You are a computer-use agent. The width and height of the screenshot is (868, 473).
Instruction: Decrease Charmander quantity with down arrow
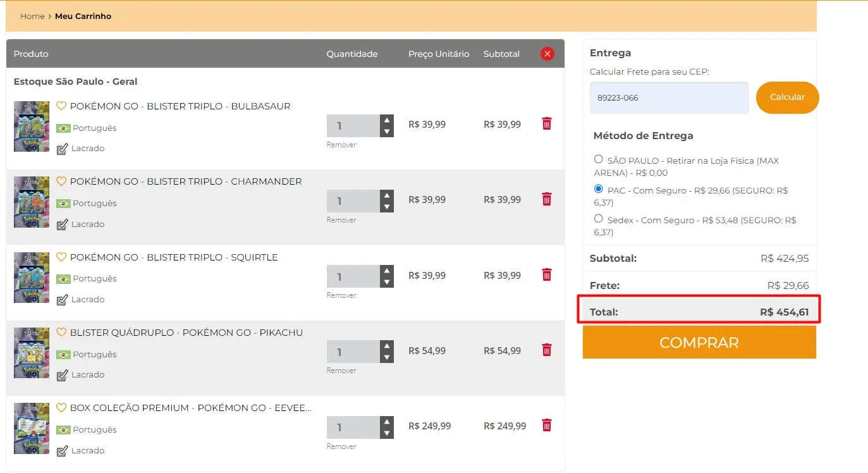tap(387, 207)
